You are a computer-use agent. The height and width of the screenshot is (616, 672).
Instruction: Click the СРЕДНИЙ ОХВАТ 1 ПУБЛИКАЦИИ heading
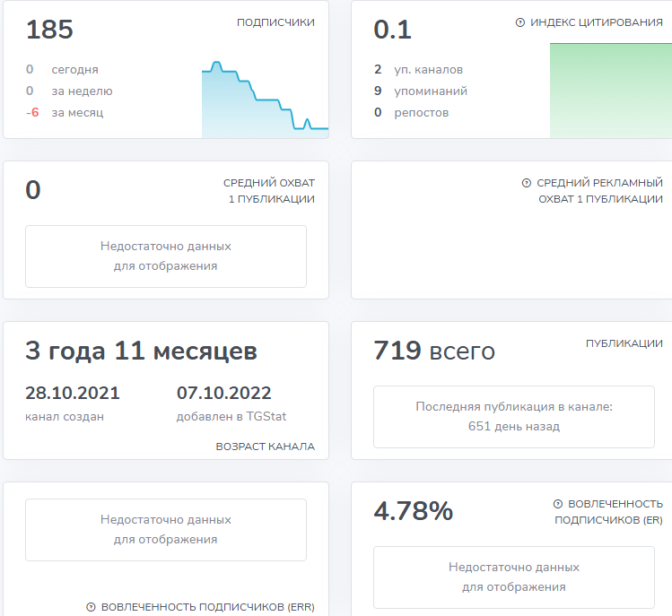(x=268, y=191)
